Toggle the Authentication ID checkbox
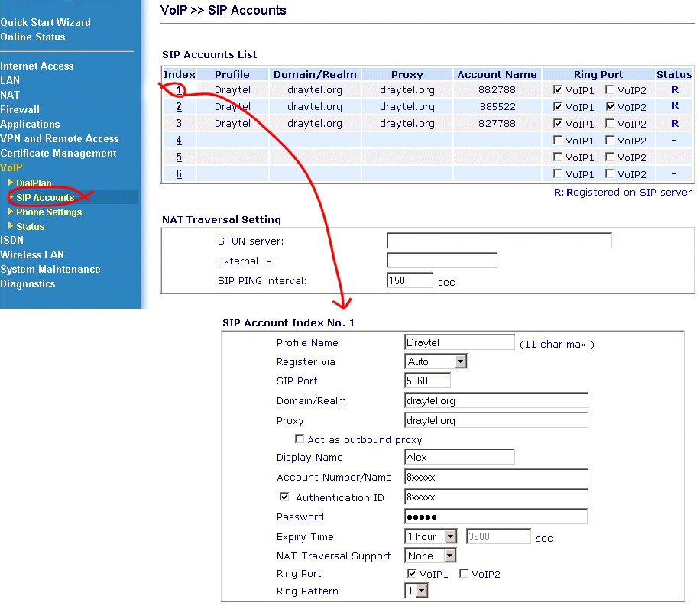 click(284, 497)
